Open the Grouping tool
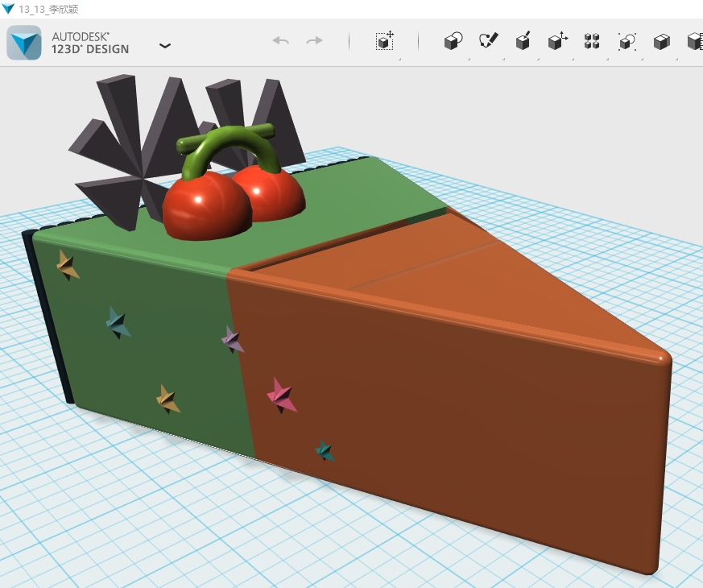Screen dimensions: 703x588 626,41
